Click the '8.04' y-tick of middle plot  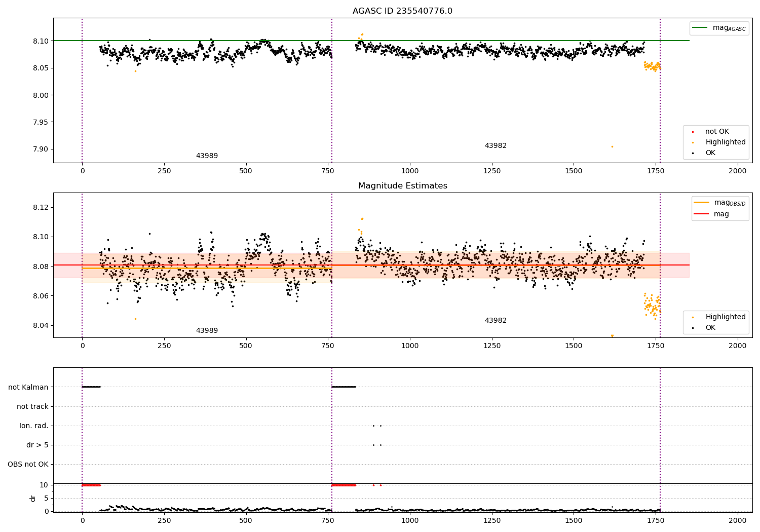coord(41,325)
